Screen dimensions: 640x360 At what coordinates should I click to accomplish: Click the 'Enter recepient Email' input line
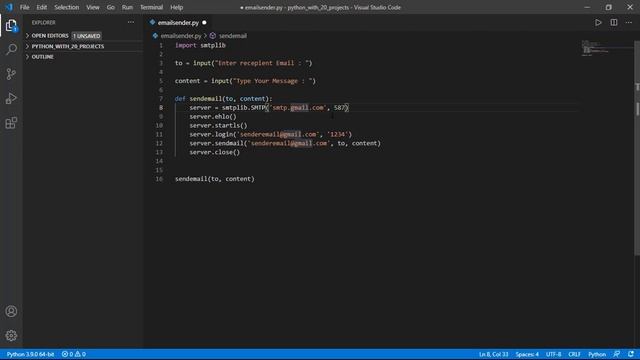[243, 63]
